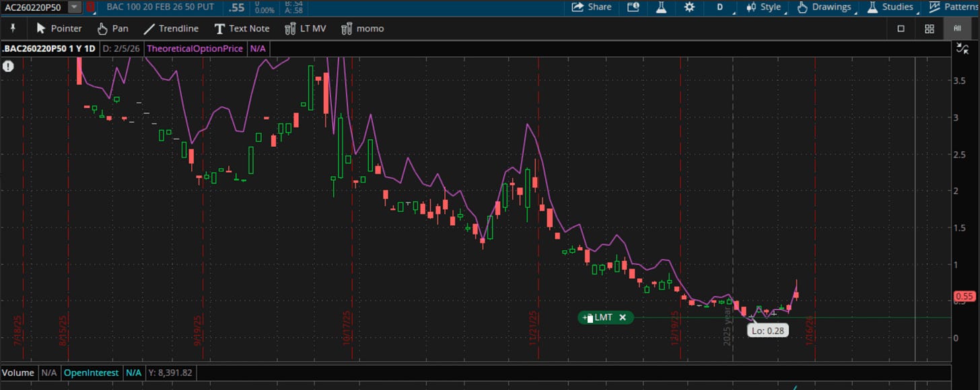Image resolution: width=980 pixels, height=390 pixels.
Task: Click the exclamation warning icon on chart
Action: 8,66
